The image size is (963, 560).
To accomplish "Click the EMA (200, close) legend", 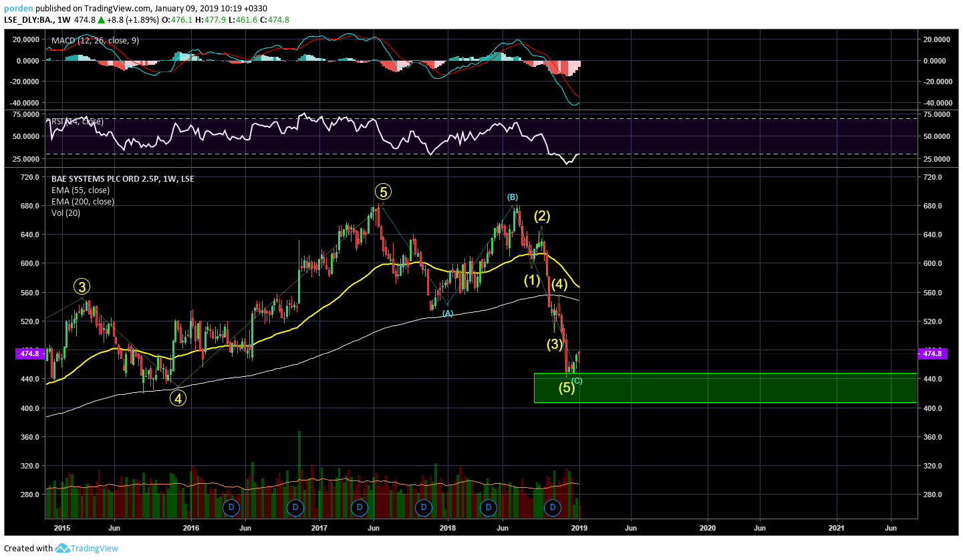I will tap(83, 202).
